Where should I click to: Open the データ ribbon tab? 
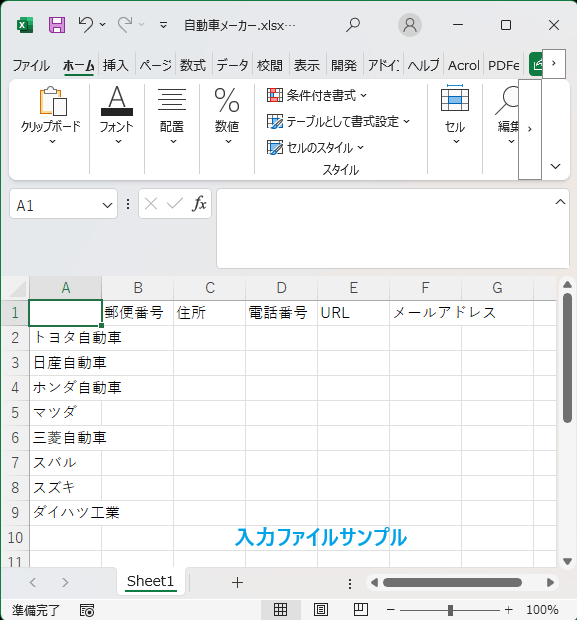click(x=232, y=65)
